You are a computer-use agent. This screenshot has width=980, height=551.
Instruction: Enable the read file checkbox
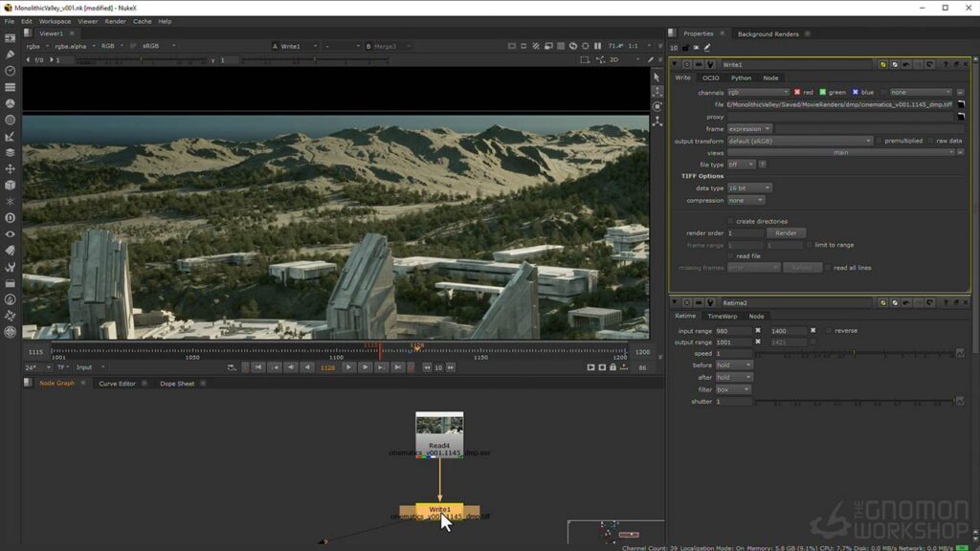click(730, 256)
